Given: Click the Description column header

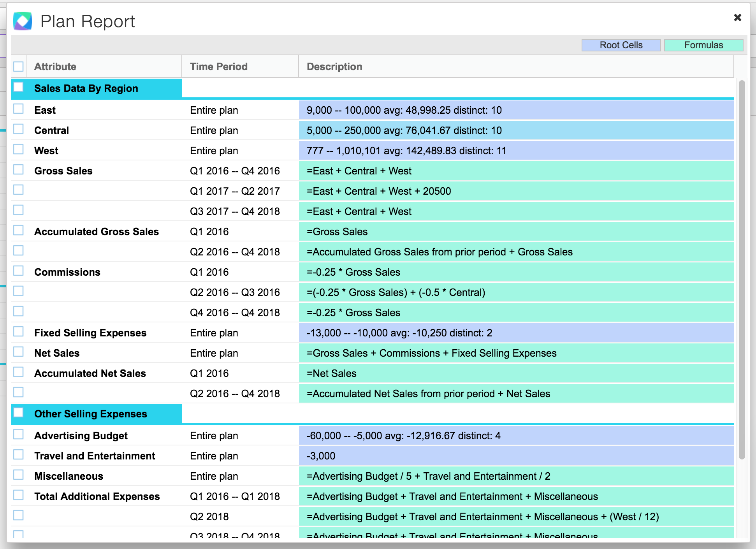Looking at the screenshot, I should coord(334,67).
